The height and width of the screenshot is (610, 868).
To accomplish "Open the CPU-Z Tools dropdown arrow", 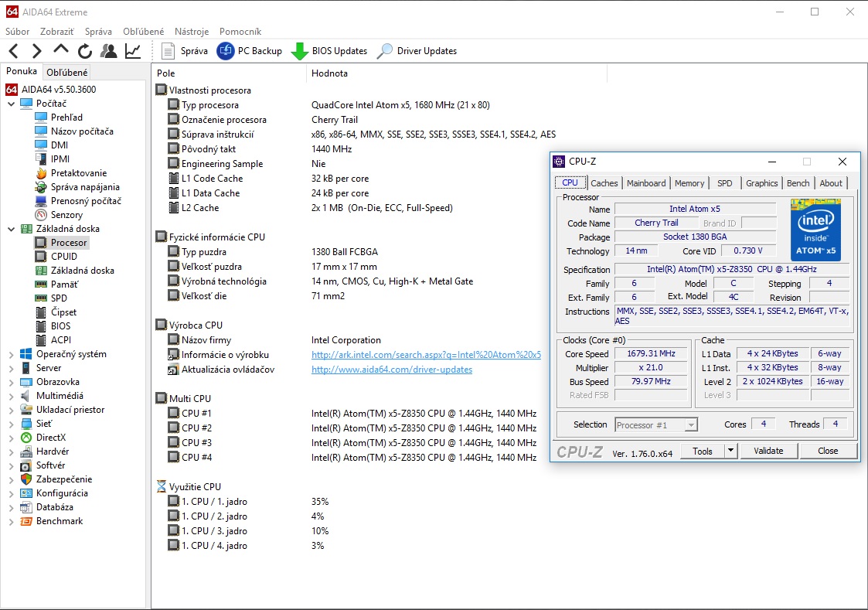I will click(x=730, y=451).
